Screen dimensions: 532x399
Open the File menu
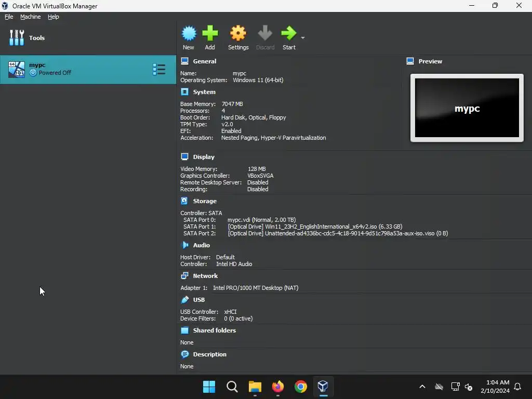click(x=9, y=17)
